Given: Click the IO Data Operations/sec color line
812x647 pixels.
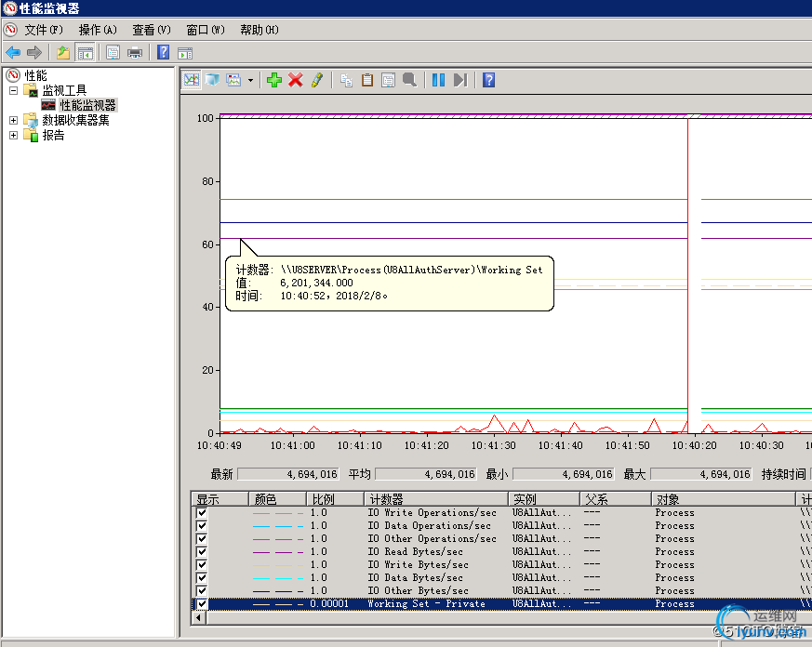Looking at the screenshot, I should tap(278, 525).
